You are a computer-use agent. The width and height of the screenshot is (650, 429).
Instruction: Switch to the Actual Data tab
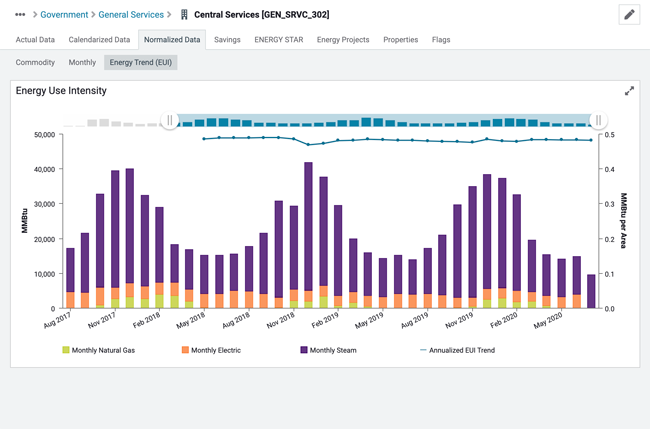tap(35, 40)
